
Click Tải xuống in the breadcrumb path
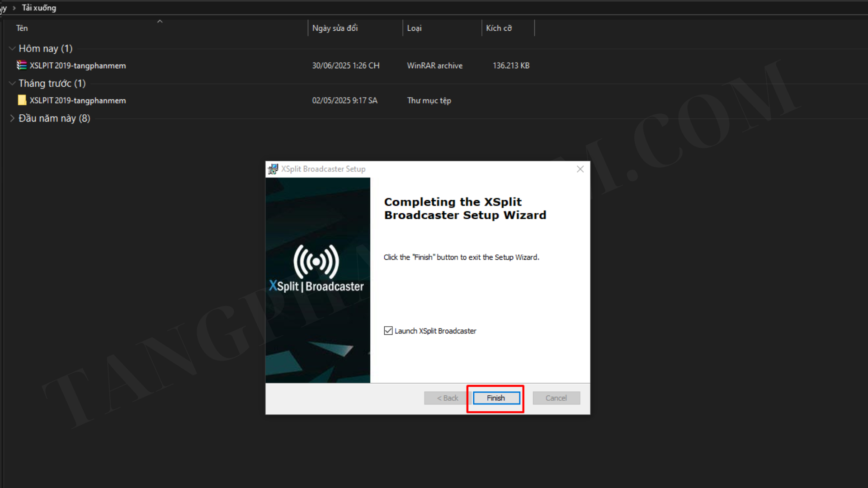tap(39, 8)
